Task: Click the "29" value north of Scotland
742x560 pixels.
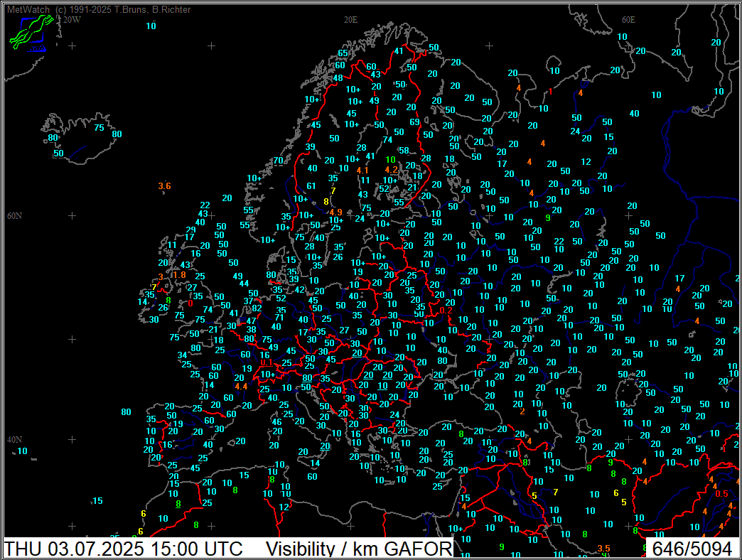Action: tap(190, 230)
